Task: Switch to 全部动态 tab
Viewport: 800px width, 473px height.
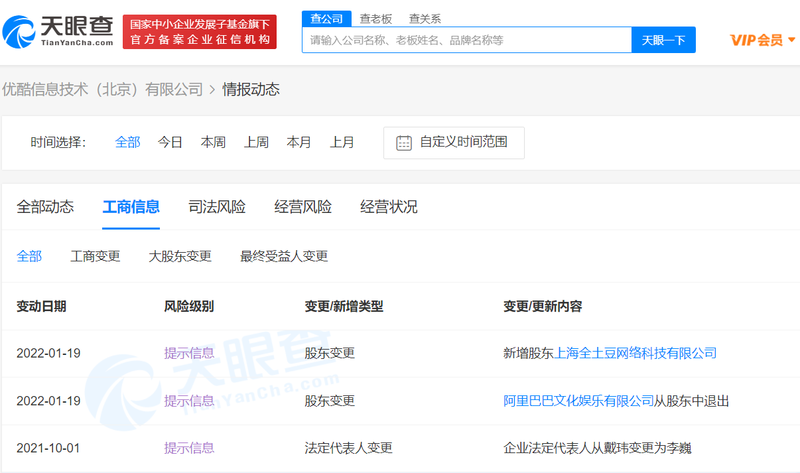Action: tap(45, 207)
